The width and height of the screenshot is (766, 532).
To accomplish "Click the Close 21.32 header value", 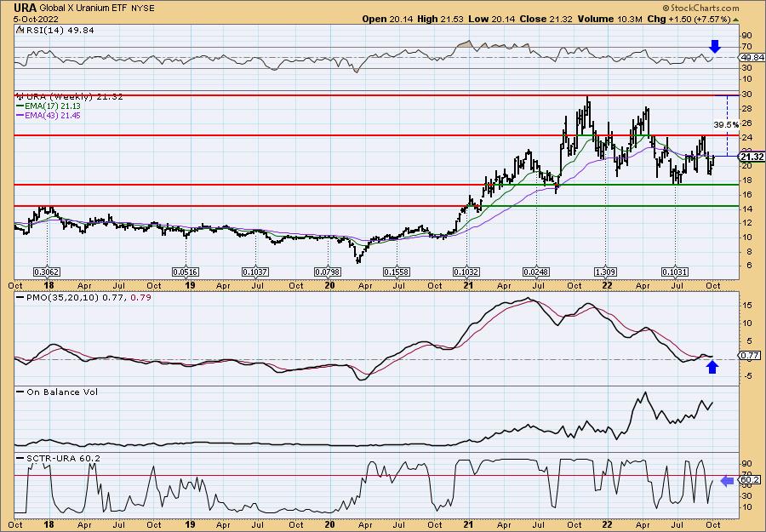I will pos(546,19).
